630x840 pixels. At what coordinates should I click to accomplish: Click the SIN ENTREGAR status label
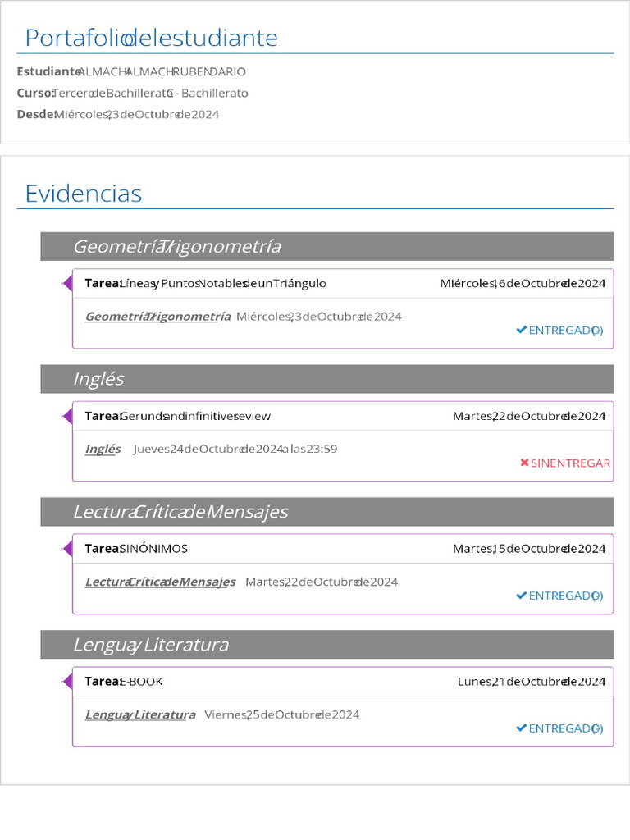pyautogui.click(x=570, y=463)
